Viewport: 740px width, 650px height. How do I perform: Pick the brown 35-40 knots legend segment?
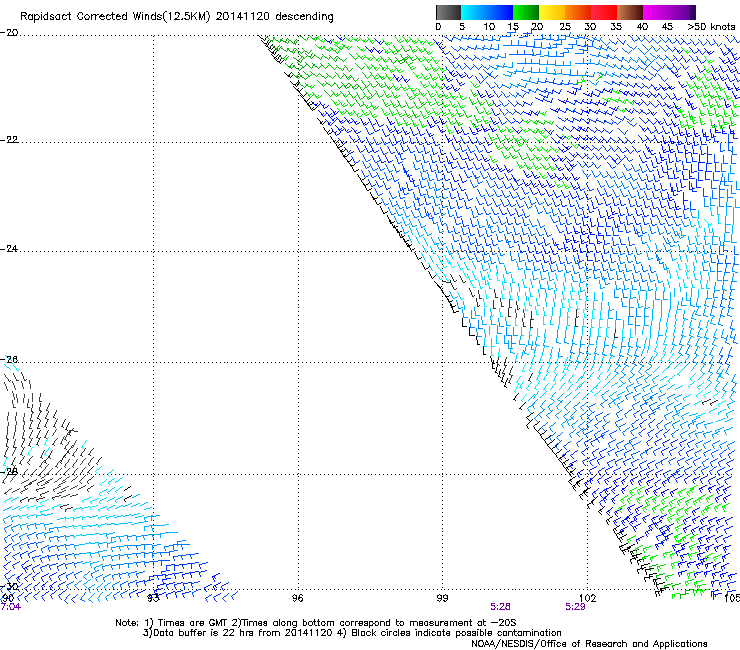tap(630, 12)
